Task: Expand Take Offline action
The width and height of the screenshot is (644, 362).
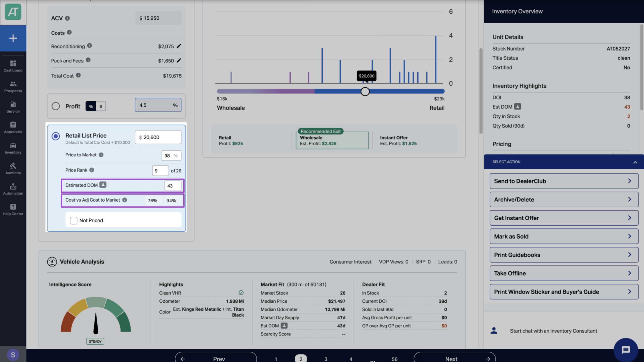Action: [564, 273]
